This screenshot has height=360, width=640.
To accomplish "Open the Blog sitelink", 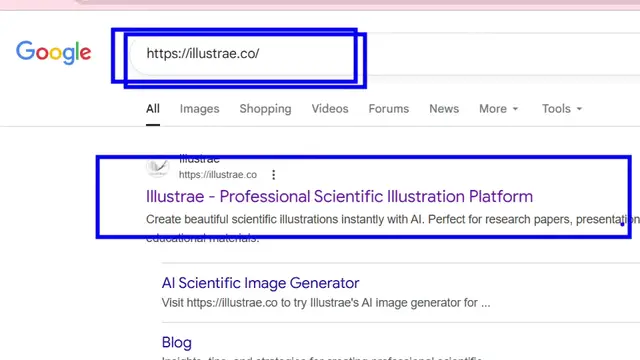I will click(176, 342).
